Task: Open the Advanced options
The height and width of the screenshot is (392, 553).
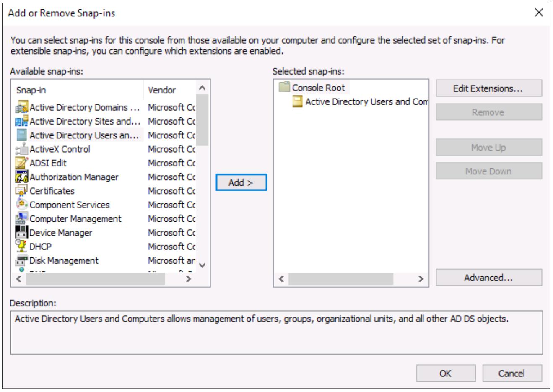Action: pos(489,278)
